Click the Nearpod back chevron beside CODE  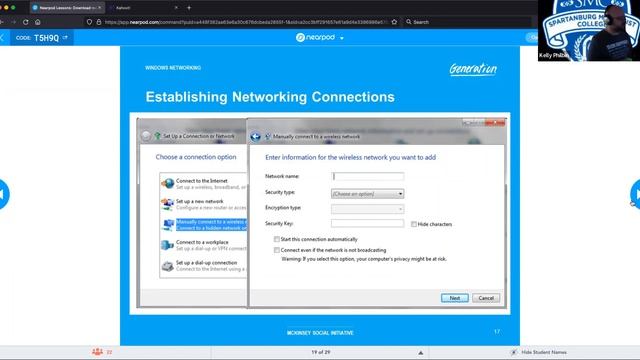[x=2, y=38]
